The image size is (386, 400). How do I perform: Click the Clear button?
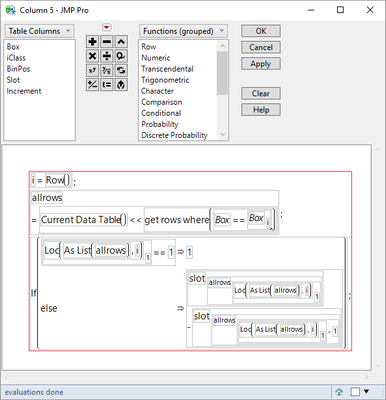pos(261,93)
